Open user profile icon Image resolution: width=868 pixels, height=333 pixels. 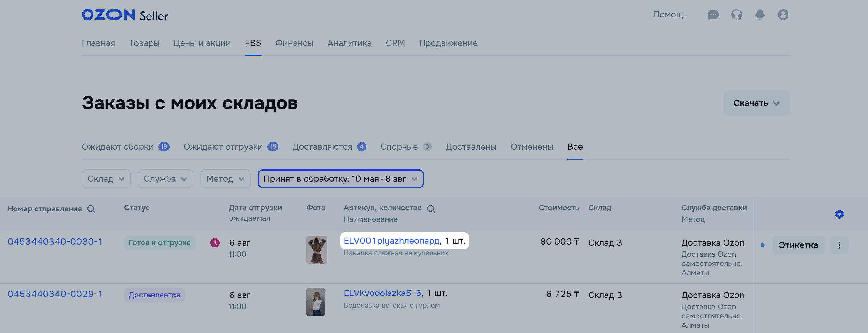coord(783,15)
